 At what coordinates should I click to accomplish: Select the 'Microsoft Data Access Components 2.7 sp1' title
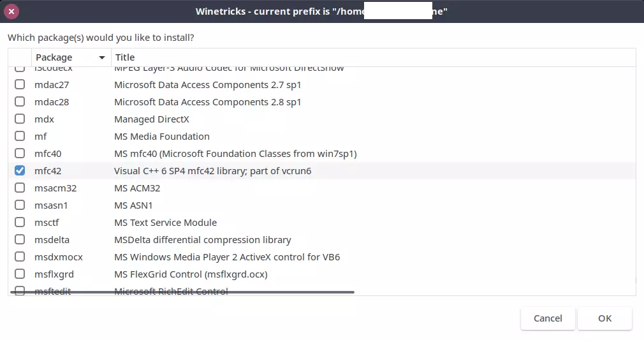(207, 85)
